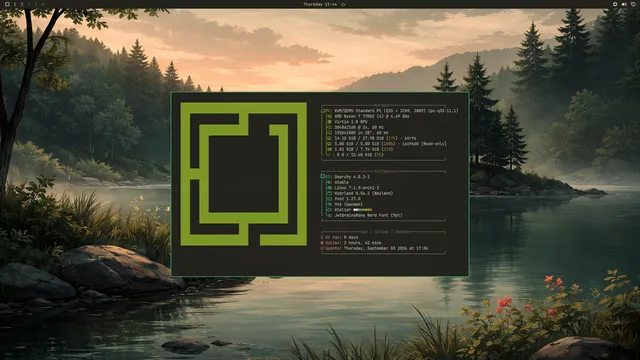Click the stable channel line

342,182
